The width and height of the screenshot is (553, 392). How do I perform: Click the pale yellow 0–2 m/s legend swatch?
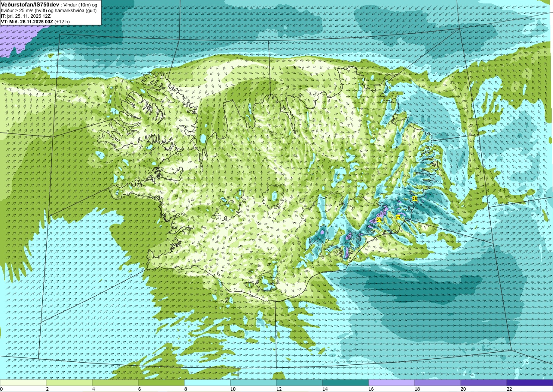point(23,383)
